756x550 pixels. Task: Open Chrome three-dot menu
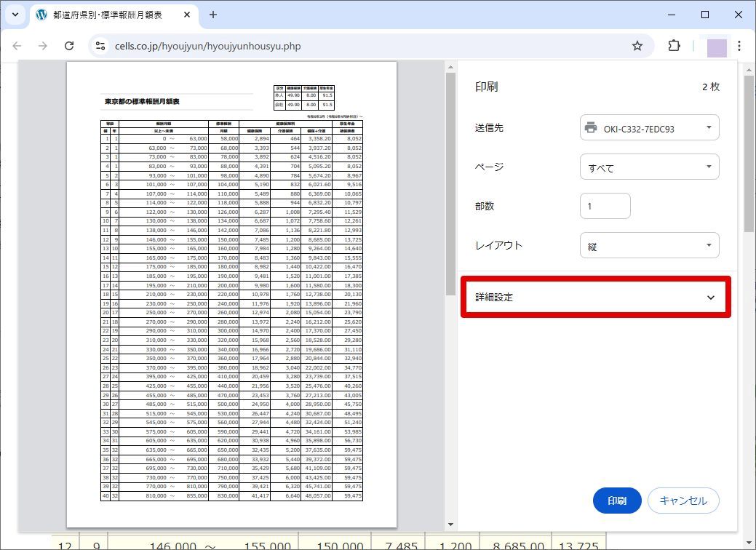tap(739, 46)
